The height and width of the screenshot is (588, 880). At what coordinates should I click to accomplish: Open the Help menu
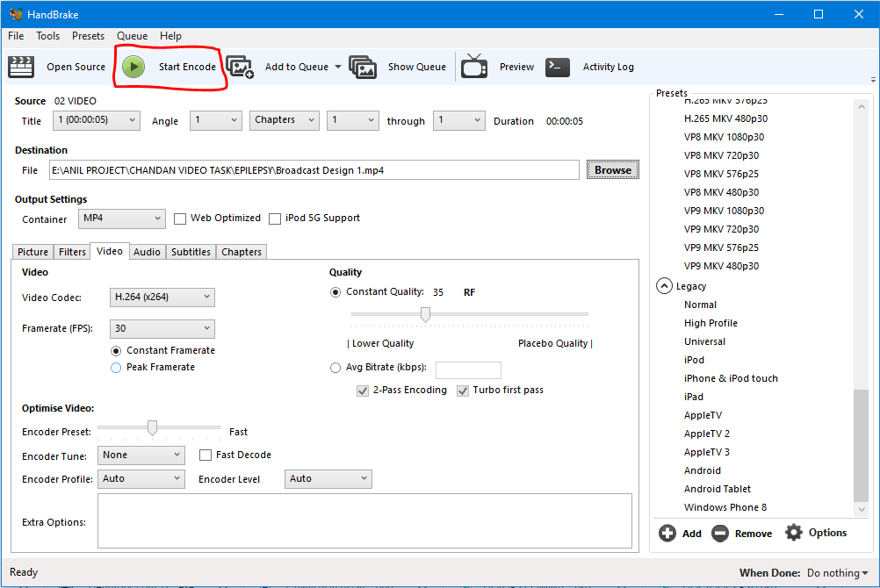tap(170, 36)
